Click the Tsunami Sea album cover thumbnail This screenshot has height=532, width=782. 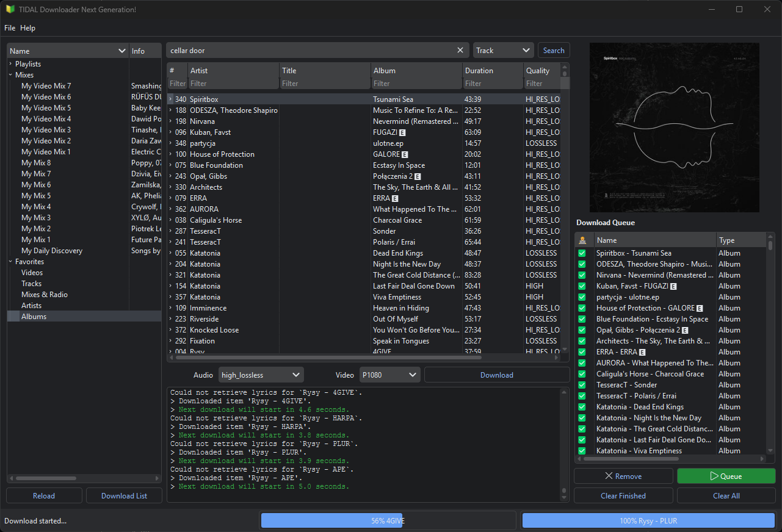tap(674, 128)
